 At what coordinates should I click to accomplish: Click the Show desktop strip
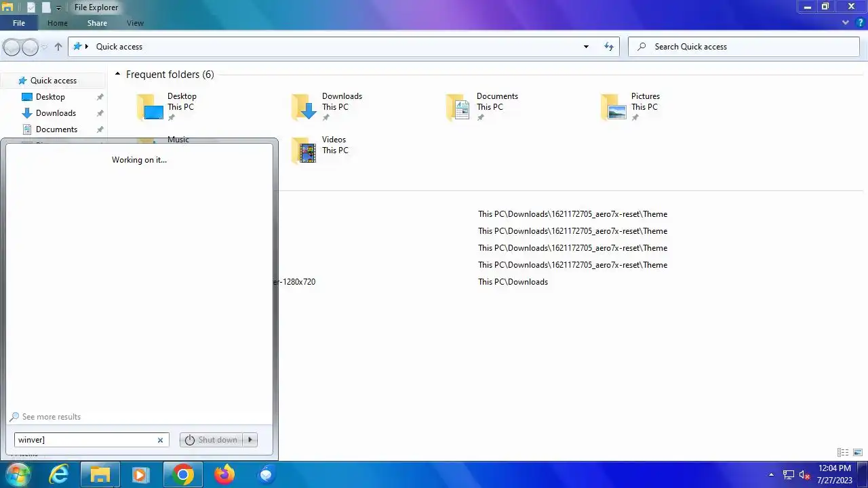[863, 475]
